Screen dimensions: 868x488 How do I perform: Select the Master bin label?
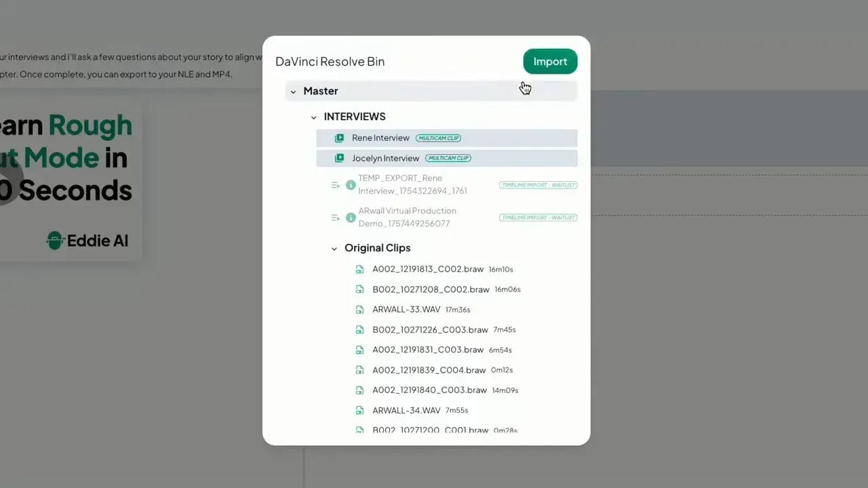click(321, 91)
